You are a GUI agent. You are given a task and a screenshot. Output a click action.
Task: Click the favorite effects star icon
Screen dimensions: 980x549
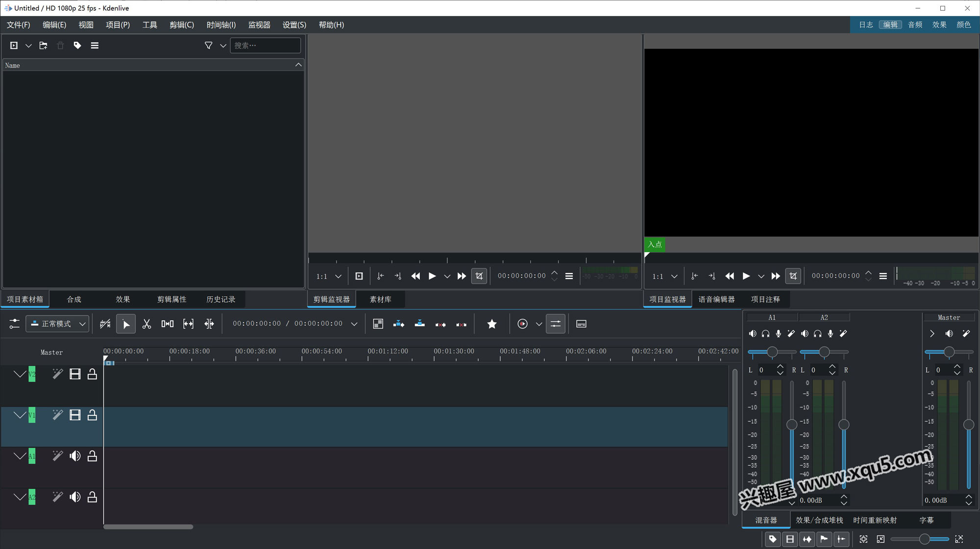(x=492, y=324)
